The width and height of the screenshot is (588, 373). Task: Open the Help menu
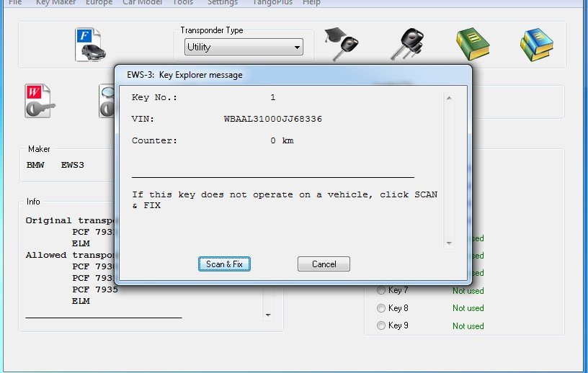[x=311, y=2]
